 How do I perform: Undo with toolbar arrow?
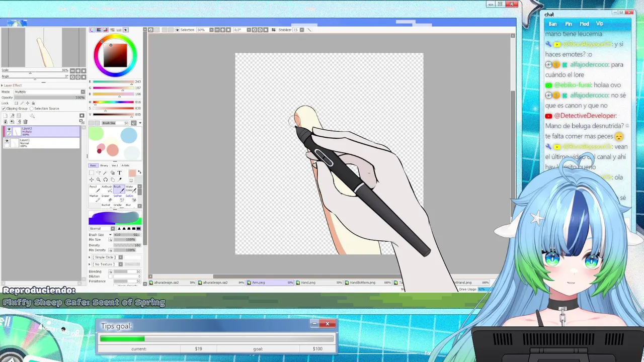tap(150, 30)
